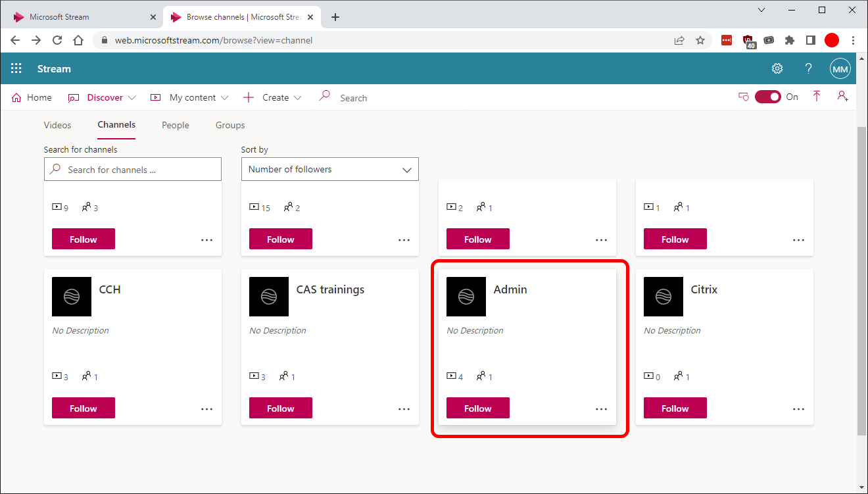Screen dimensions: 868x494
Task: Turn off the On toggle switch
Action: pyautogui.click(x=768, y=97)
